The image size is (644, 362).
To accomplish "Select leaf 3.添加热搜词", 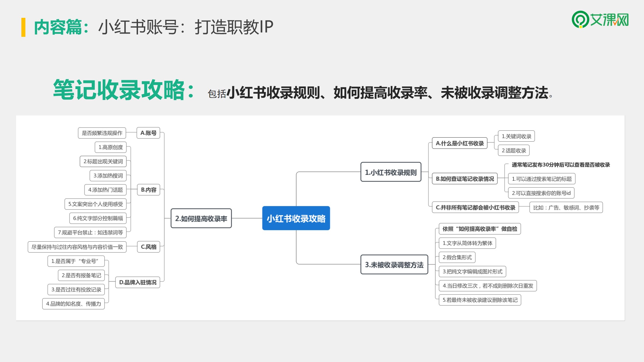I will [108, 176].
